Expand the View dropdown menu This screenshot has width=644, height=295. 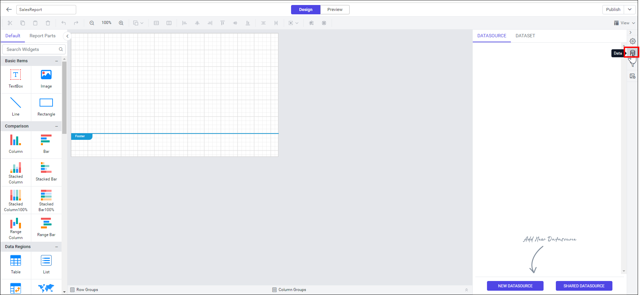625,23
